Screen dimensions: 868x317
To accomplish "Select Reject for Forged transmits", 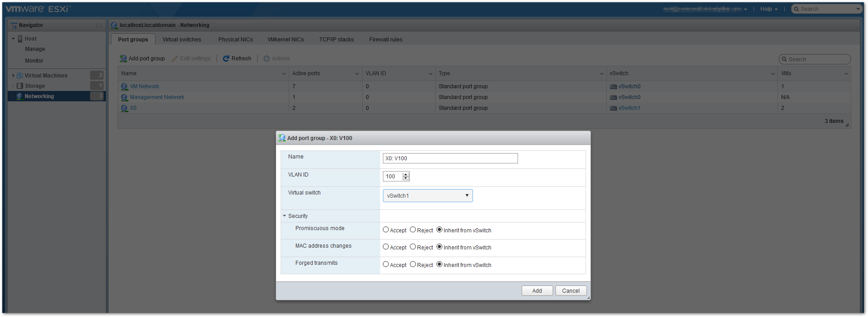I will coord(413,264).
